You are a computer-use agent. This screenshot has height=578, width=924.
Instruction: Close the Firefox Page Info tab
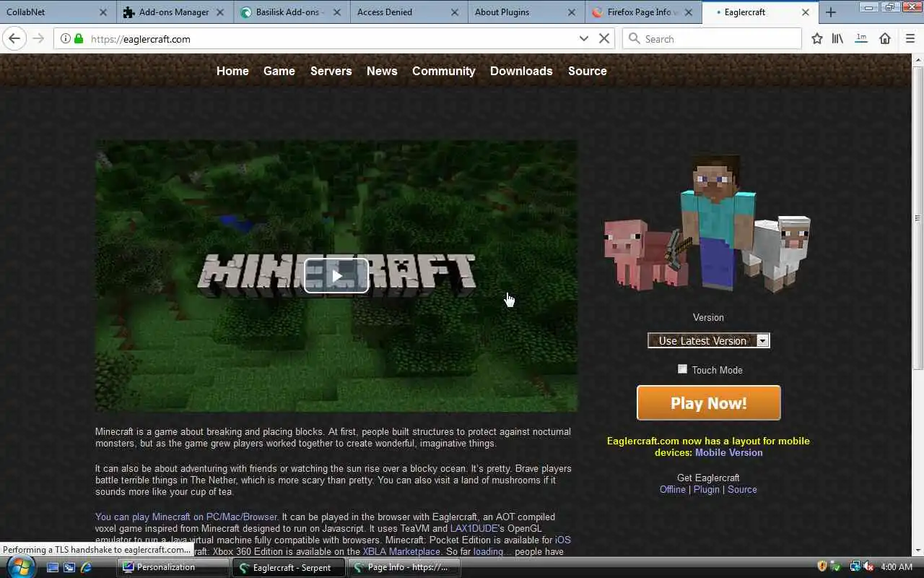(689, 12)
